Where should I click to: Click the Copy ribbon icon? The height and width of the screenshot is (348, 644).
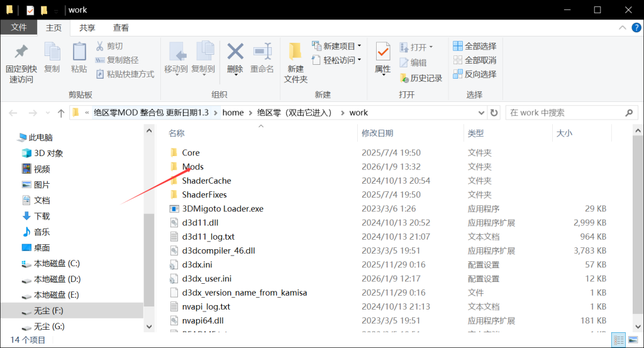point(52,52)
